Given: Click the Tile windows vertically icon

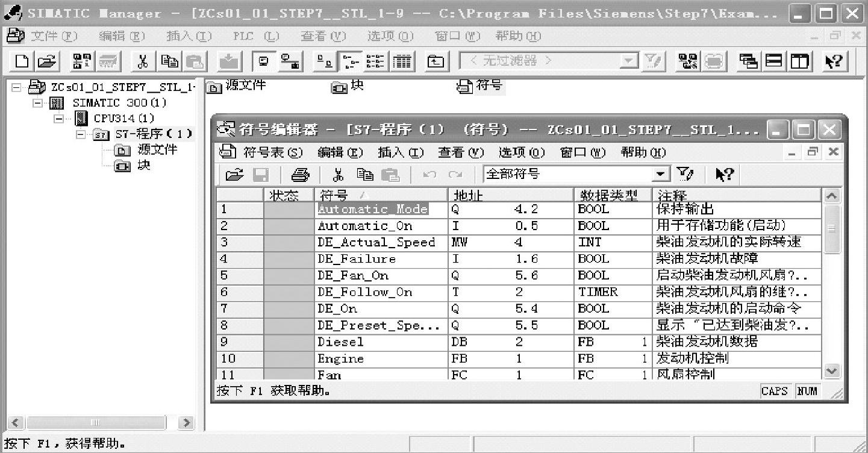Looking at the screenshot, I should [x=799, y=61].
